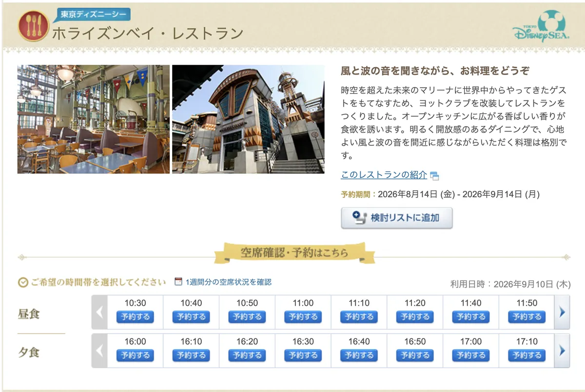The image size is (585, 392).
Task: Click the restaurant exterior building photo
Action: (248, 119)
